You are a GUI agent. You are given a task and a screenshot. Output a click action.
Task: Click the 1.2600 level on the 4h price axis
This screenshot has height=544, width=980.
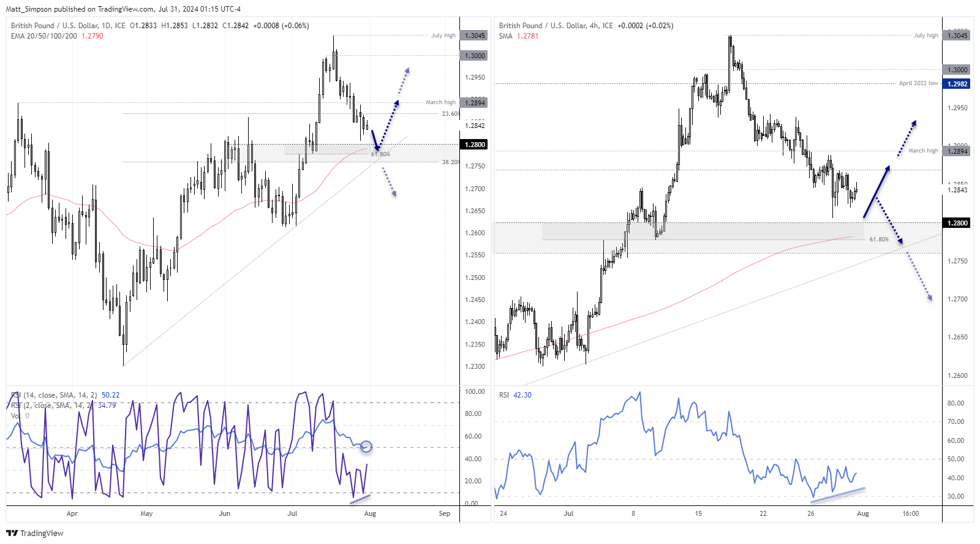tap(957, 376)
